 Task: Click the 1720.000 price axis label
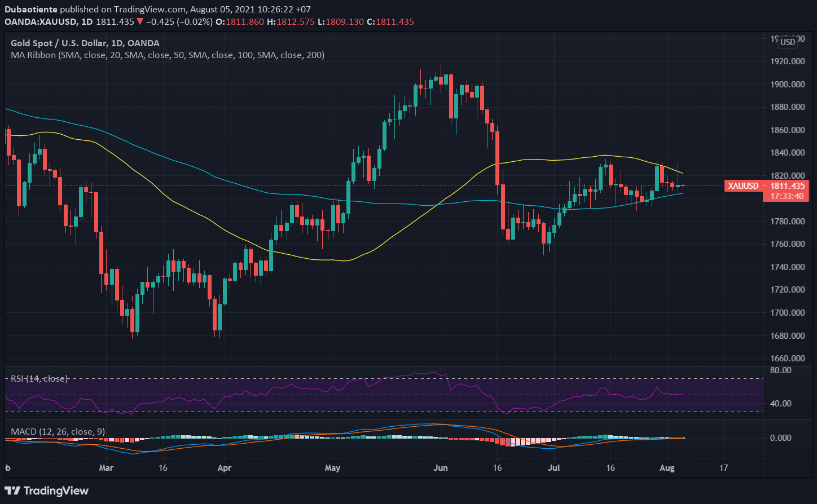787,290
